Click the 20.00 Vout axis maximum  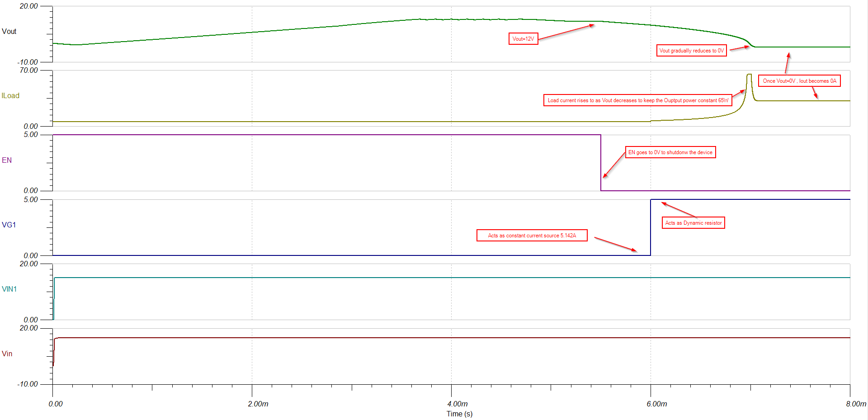point(29,6)
